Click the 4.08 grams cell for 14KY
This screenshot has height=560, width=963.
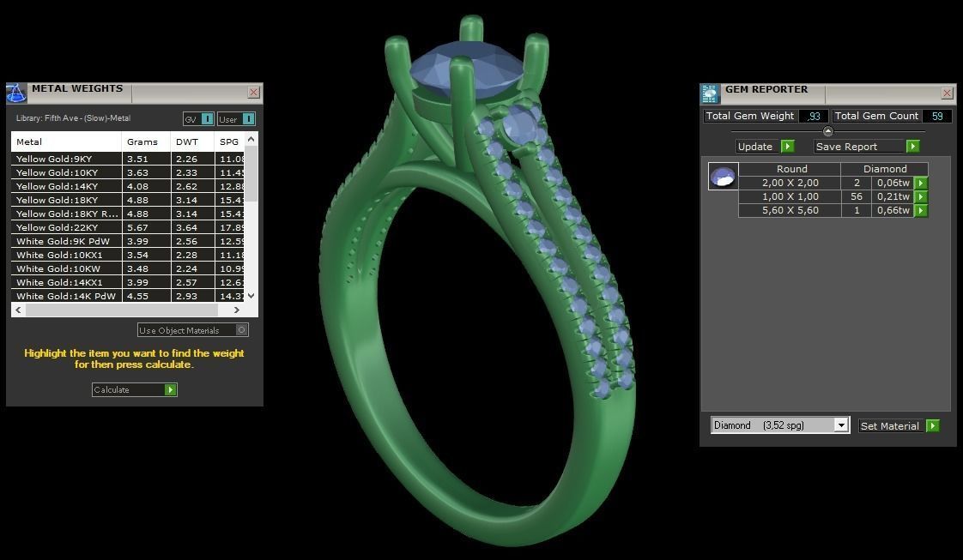(146, 186)
